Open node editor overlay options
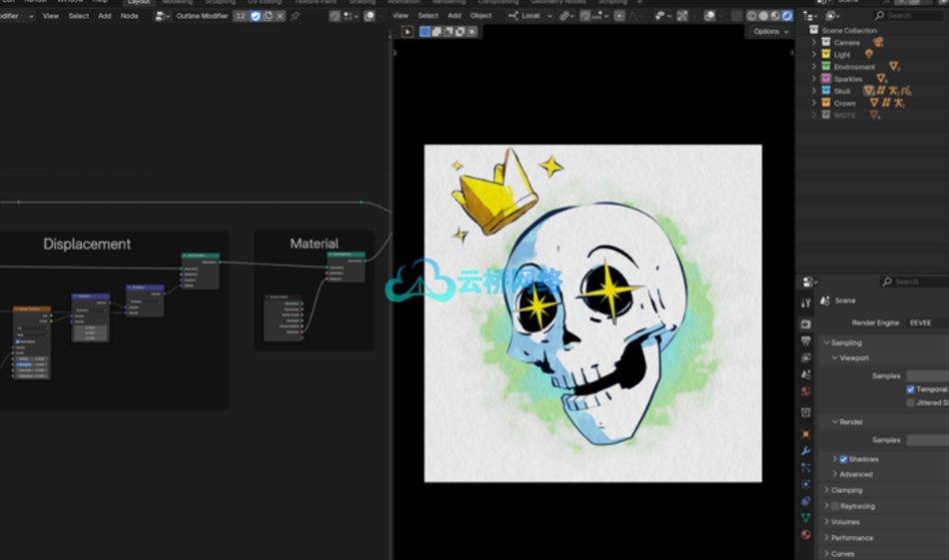 click(x=369, y=16)
